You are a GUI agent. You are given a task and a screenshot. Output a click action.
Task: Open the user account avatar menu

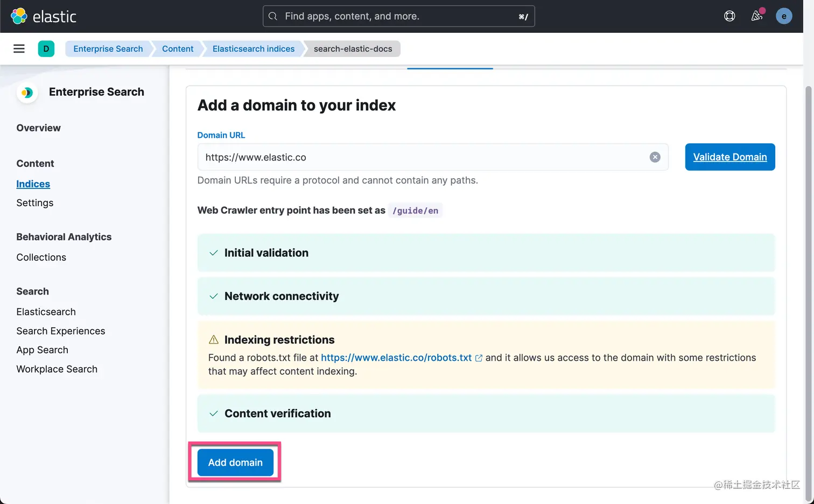784,16
